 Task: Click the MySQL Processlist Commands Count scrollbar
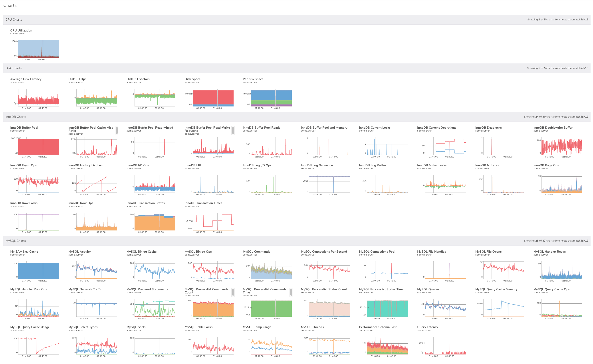point(233,292)
